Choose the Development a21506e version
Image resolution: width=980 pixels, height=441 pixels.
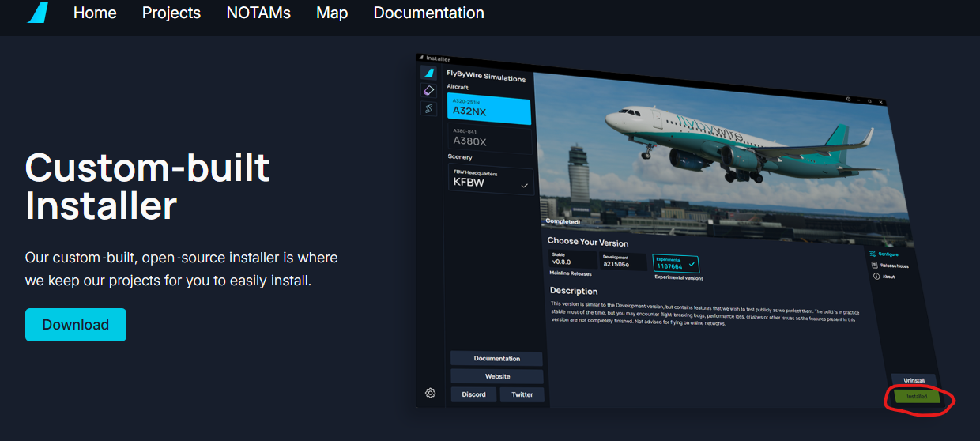(622, 262)
